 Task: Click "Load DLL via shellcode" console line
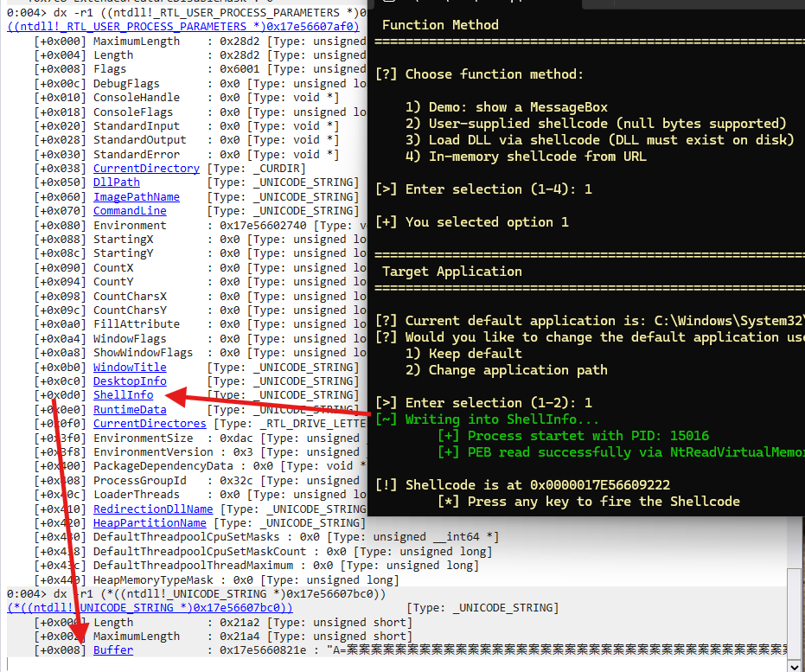(x=600, y=139)
